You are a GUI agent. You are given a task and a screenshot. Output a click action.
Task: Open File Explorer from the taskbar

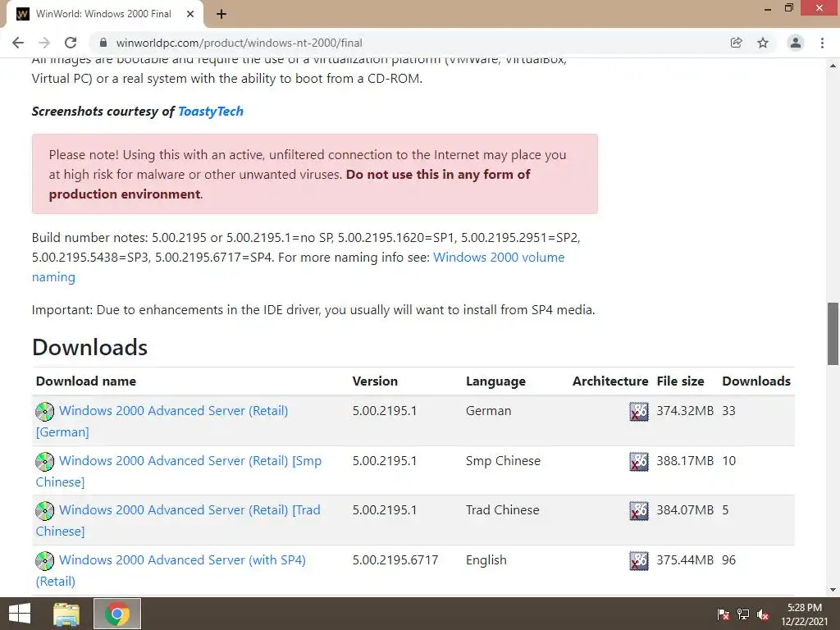pyautogui.click(x=66, y=614)
